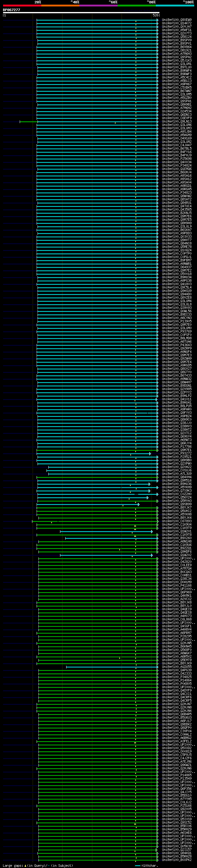197x868 pixels.
Task: Click the UniRef100_O24534 entry
Action: click(x=177, y=111)
